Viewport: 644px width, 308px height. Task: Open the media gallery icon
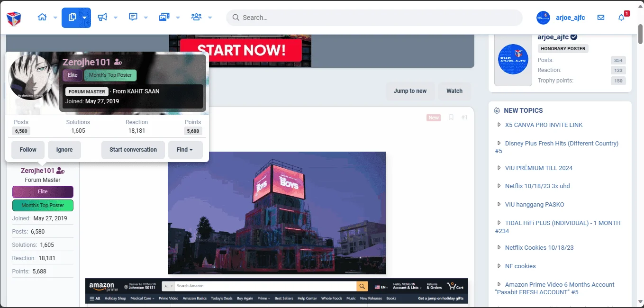point(164,18)
